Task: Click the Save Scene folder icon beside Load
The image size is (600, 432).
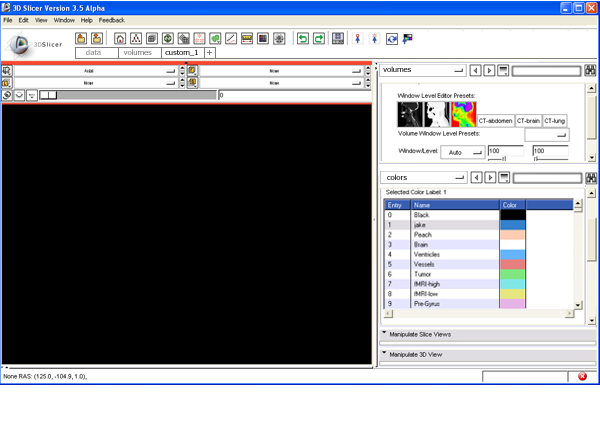Action: tap(97, 38)
